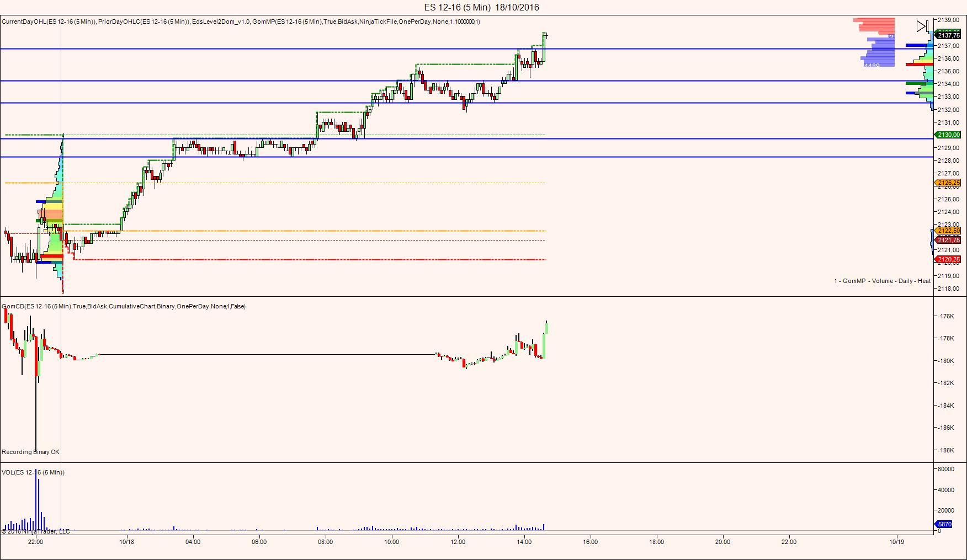Viewport: 967px width, 560px height.
Task: Select the 2128,00 price axis label
Action: [948, 161]
